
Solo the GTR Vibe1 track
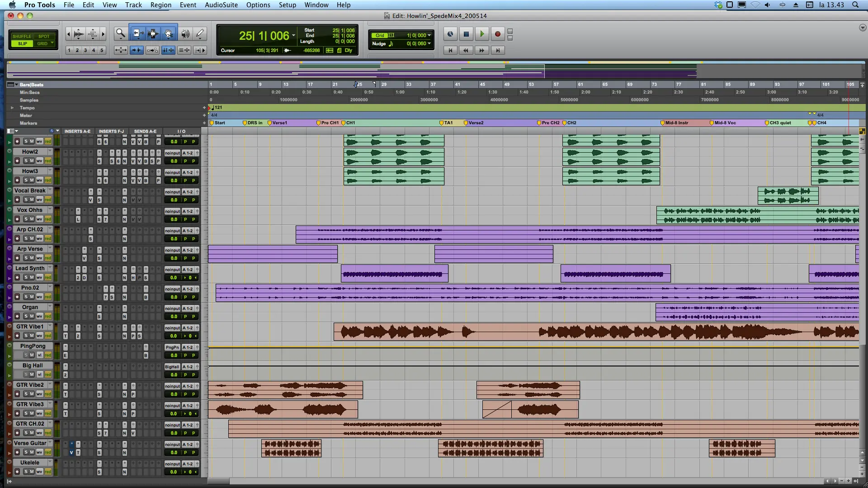[x=26, y=336]
